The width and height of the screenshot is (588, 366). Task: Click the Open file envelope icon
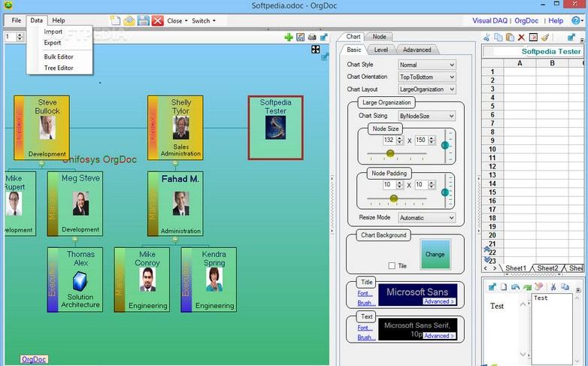[129, 20]
